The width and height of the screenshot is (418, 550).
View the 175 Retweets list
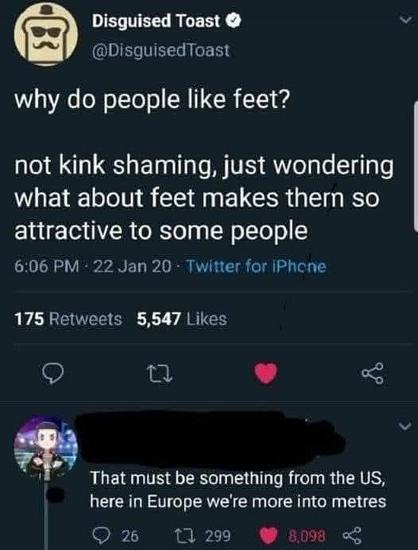[68, 319]
